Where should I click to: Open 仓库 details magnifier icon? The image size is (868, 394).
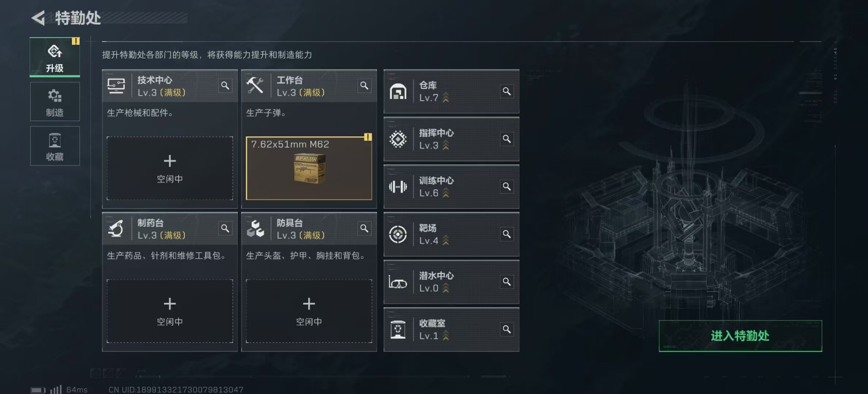(x=507, y=91)
